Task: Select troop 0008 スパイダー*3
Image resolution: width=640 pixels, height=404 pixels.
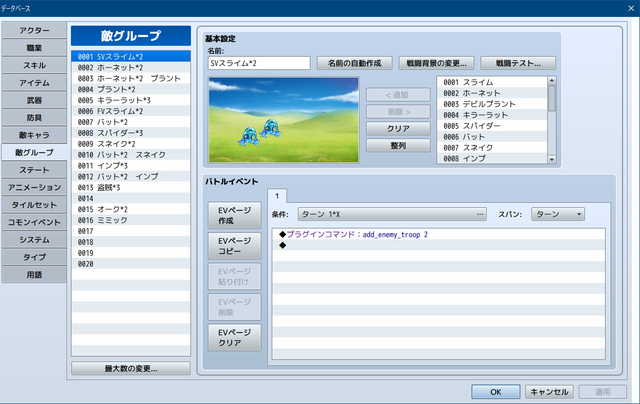Action: coord(131,133)
